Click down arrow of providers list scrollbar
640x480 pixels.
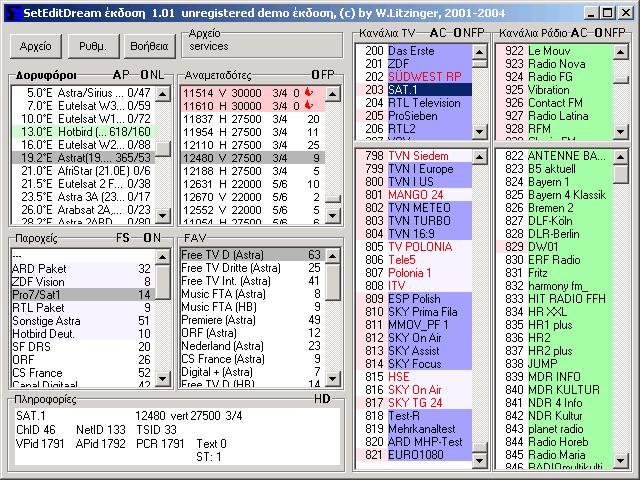[x=163, y=378]
